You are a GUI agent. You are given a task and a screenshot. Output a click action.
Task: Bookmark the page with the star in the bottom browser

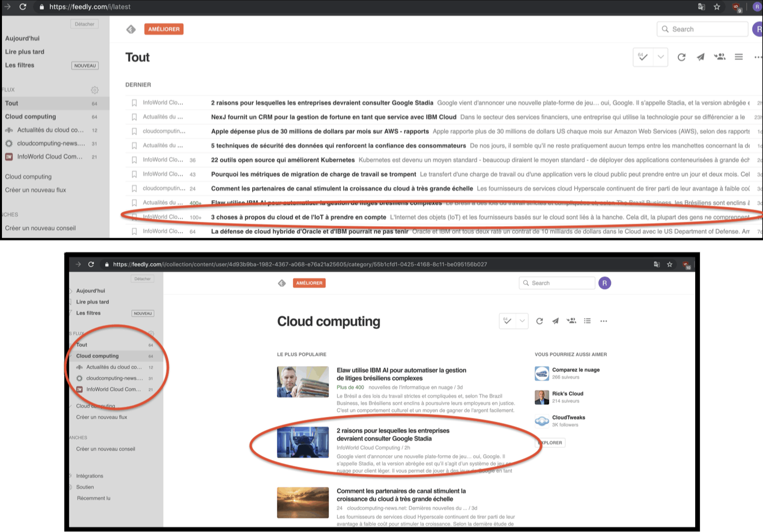(x=670, y=264)
